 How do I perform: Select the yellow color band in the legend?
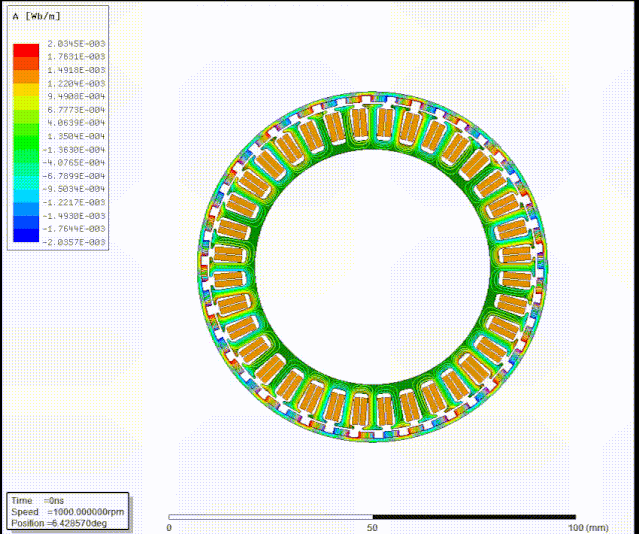pyautogui.click(x=26, y=97)
